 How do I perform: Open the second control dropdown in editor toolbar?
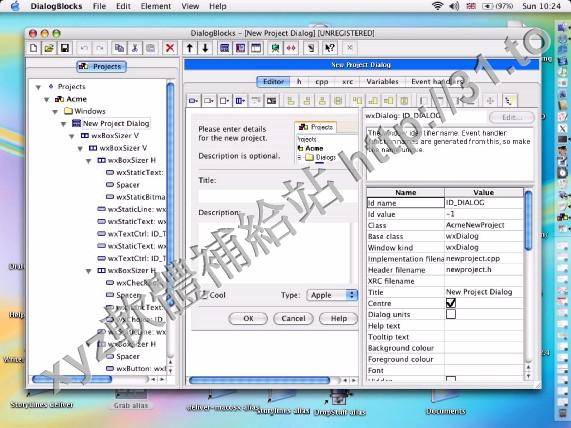click(x=209, y=101)
